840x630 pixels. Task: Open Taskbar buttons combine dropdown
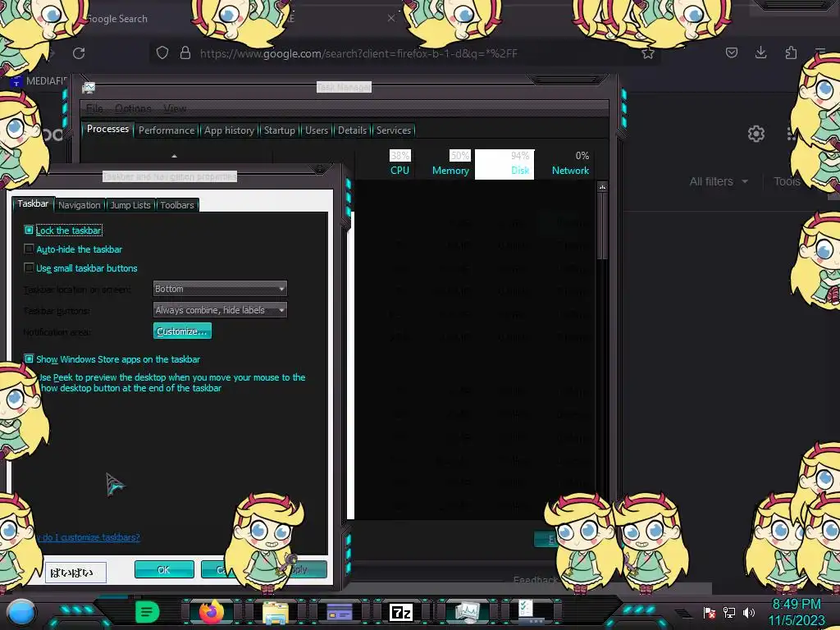pyautogui.click(x=220, y=310)
